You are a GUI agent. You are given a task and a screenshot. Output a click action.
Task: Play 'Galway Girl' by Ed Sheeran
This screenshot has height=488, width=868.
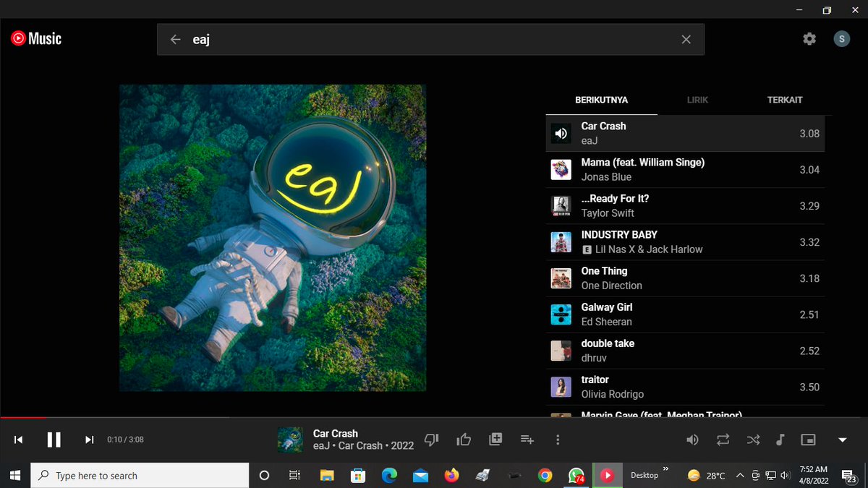[685, 314]
